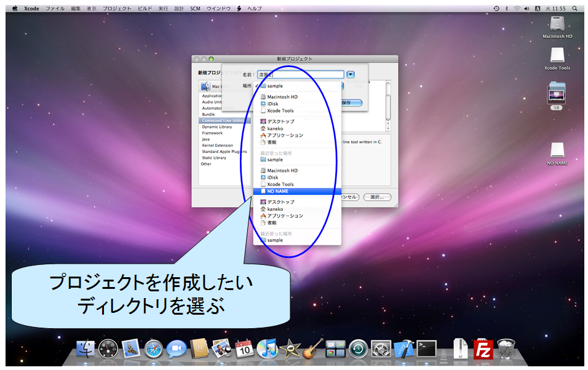Click the volume icon in menu bar
The width and height of the screenshot is (588, 370).
tap(527, 8)
